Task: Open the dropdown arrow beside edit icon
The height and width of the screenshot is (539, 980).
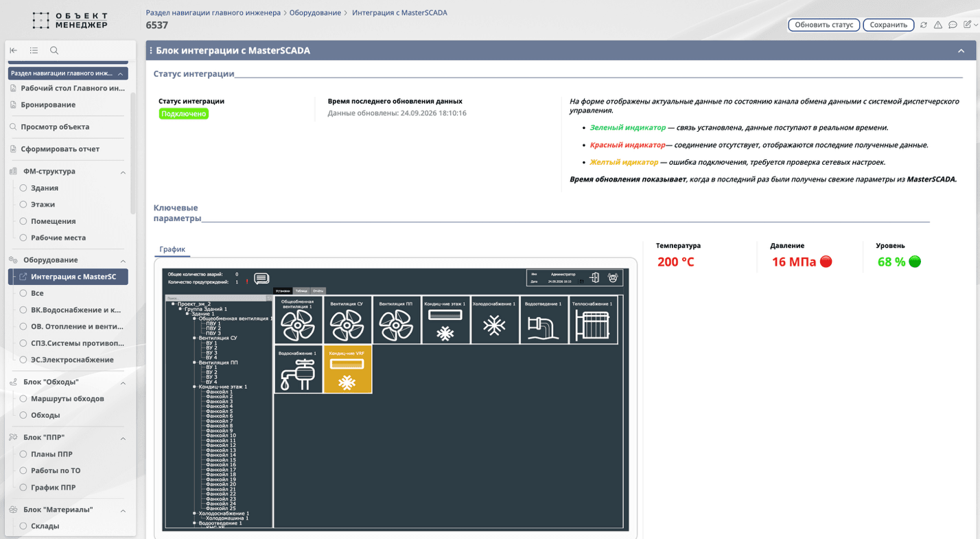Action: pos(975,25)
